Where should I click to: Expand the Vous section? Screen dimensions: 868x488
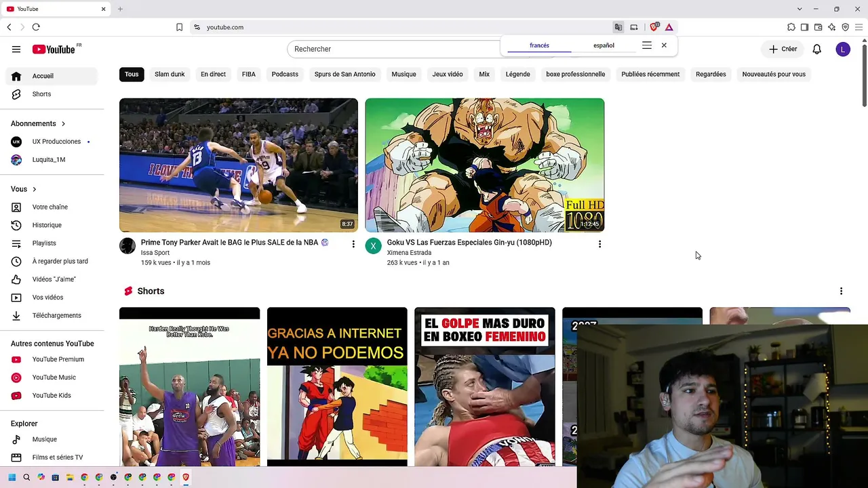pos(24,189)
